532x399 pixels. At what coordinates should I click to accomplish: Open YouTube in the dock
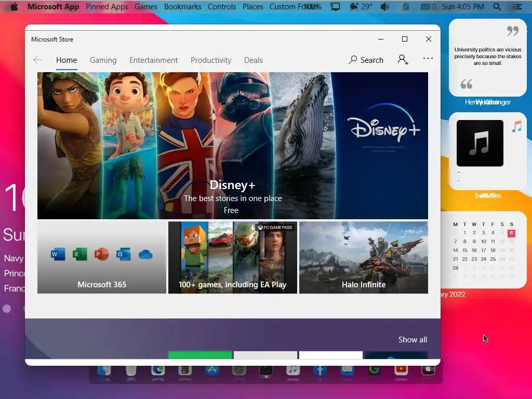pyautogui.click(x=401, y=369)
